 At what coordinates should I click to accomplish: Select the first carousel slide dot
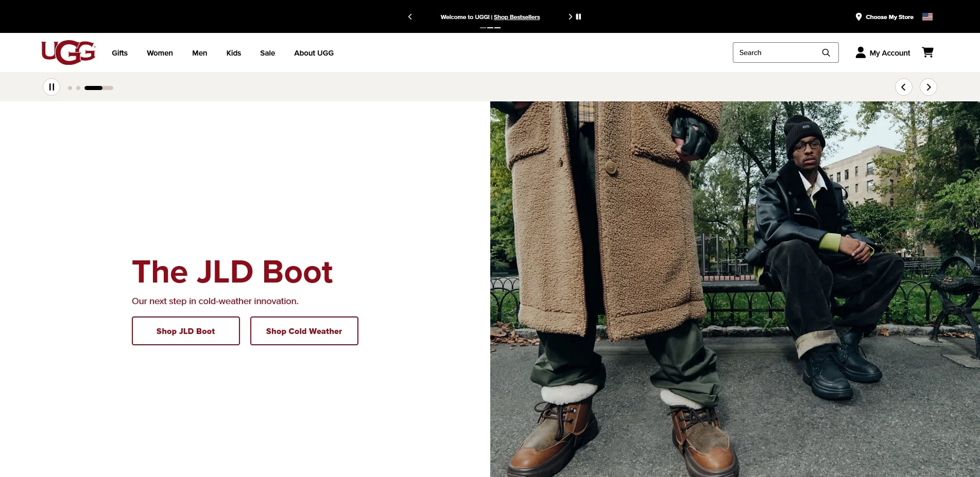[70, 88]
